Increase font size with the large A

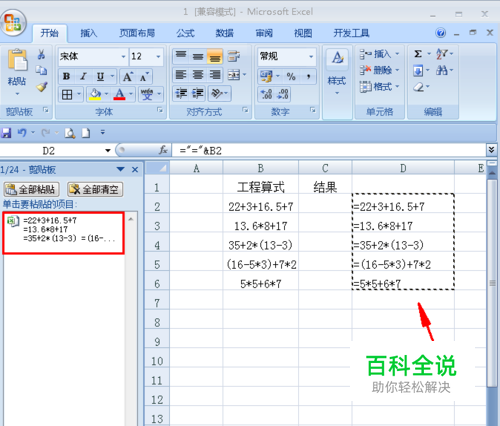[128, 77]
